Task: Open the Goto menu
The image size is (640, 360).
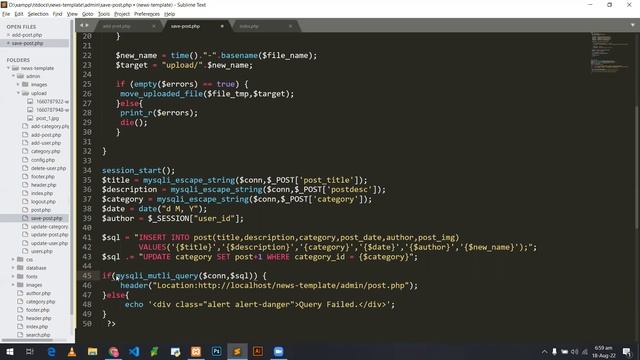Action: [x=87, y=14]
